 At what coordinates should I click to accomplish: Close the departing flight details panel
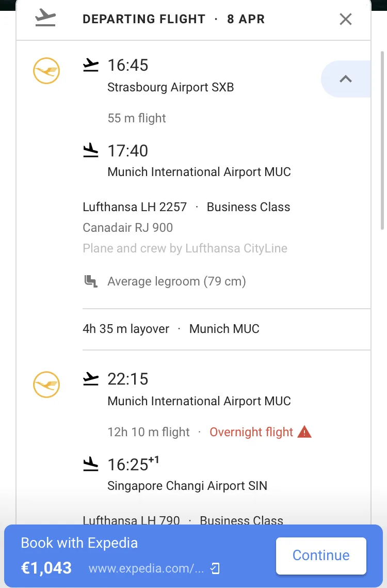(345, 19)
